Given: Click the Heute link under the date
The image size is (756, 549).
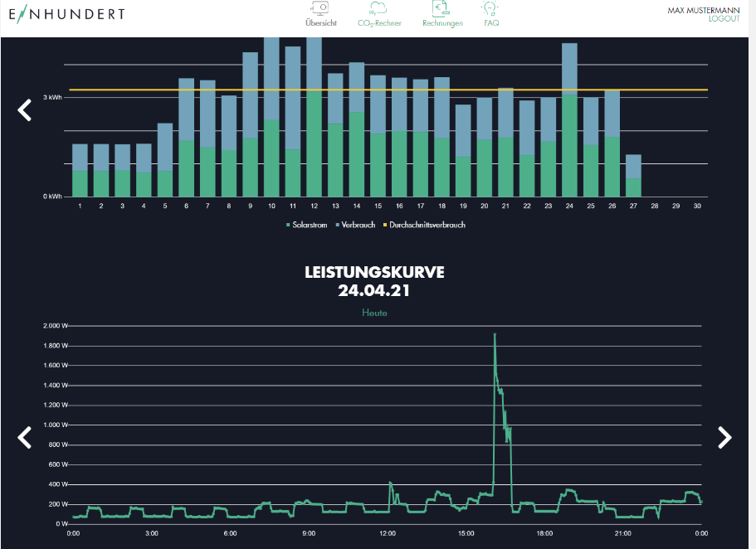Looking at the screenshot, I should tap(374, 313).
